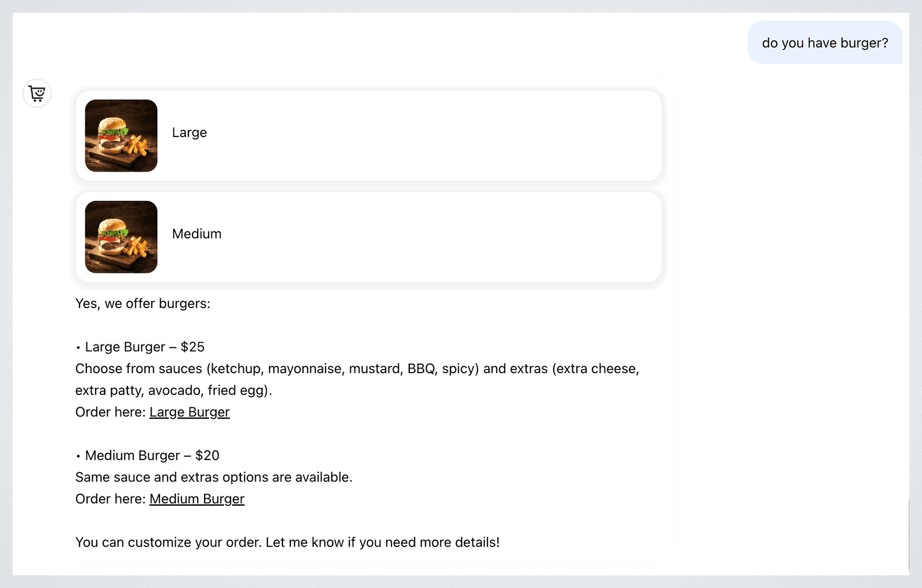Screen dimensions: 922x588
Task: Click the "You can customize your order" sentence
Action: pyautogui.click(x=288, y=543)
